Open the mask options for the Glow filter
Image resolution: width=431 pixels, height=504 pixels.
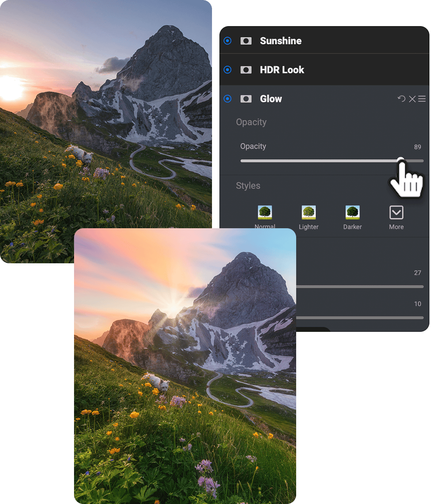pos(246,99)
